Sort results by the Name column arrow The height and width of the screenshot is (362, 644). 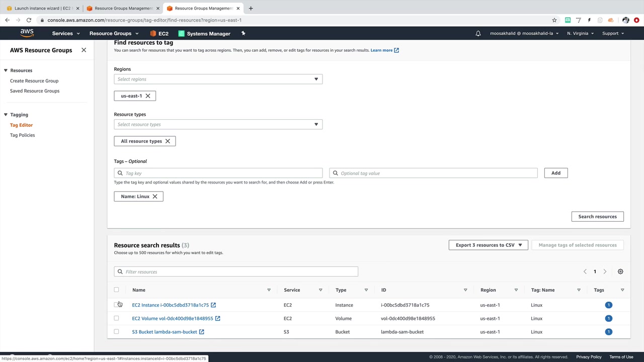pos(269,290)
